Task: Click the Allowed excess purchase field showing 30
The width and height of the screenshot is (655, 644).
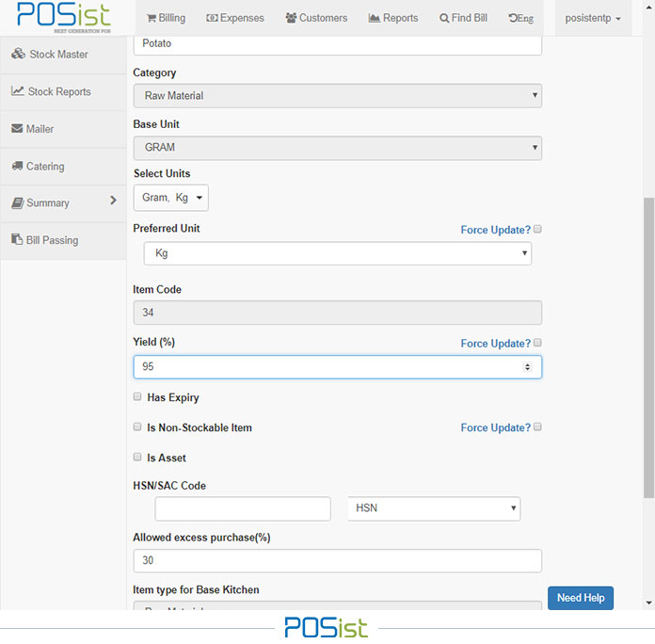Action: [338, 561]
